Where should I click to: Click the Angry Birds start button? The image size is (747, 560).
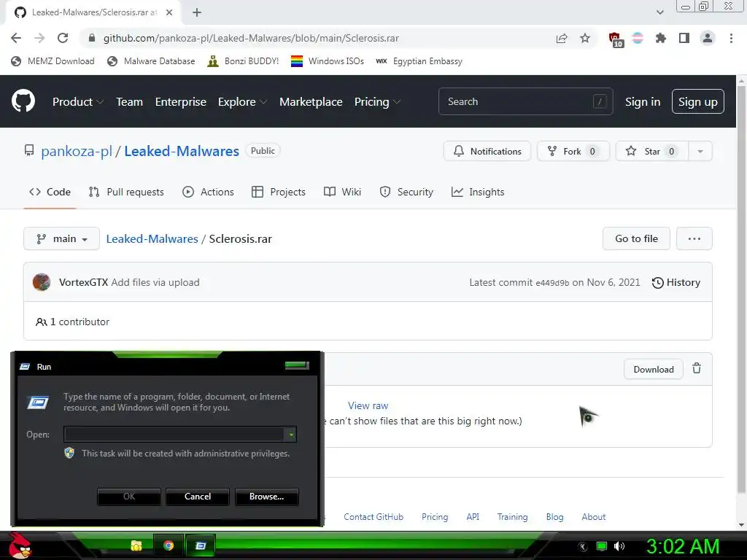coord(20,545)
